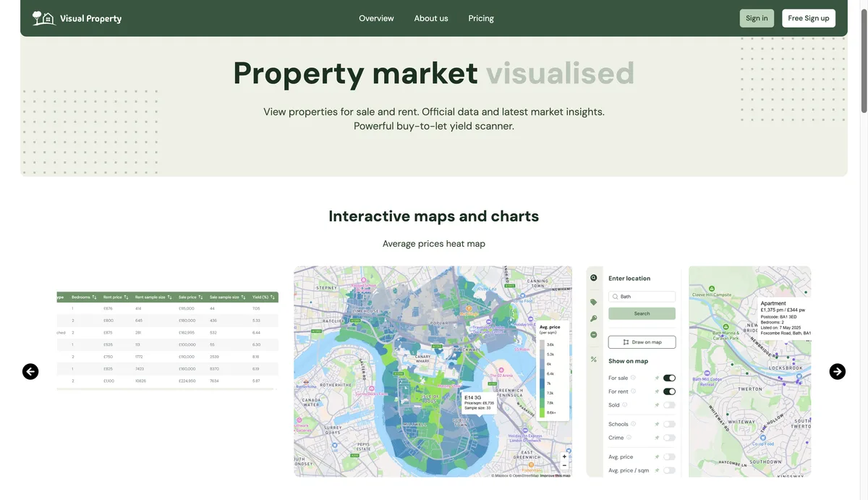Viewport: 868px width, 500px height.
Task: Enable the Avg. price switch
Action: coord(669,457)
